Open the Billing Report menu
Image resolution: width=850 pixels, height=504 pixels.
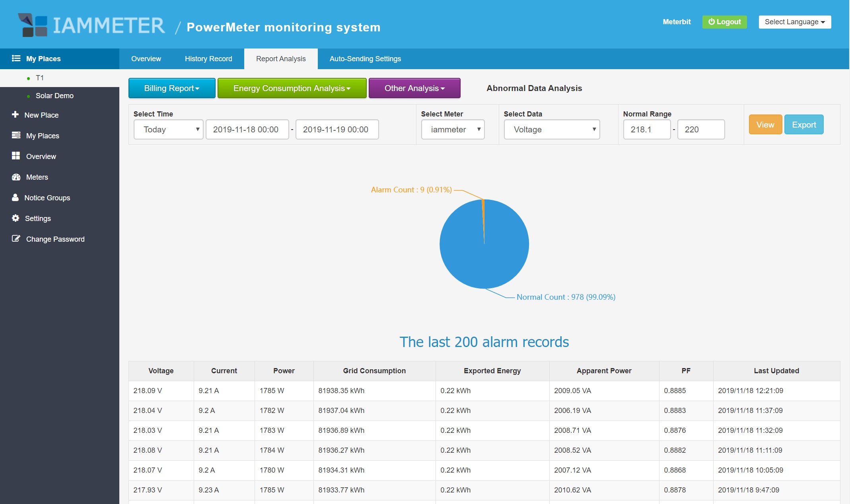tap(171, 88)
